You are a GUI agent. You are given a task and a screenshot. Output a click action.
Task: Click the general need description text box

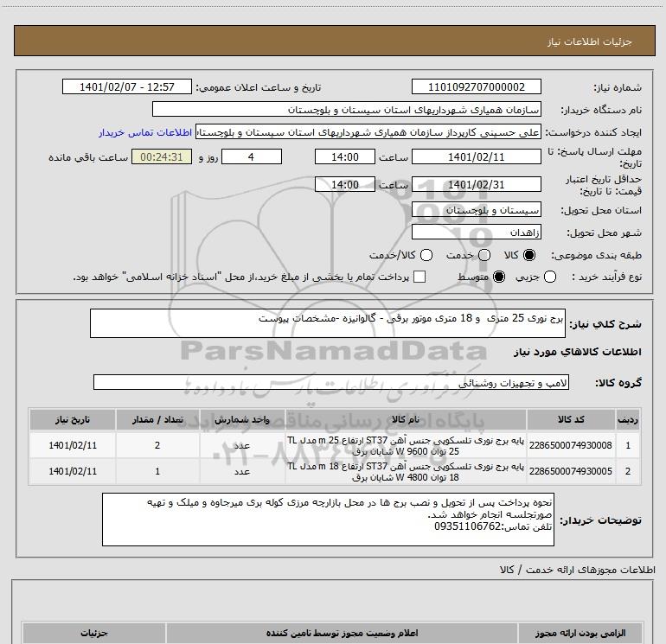click(328, 323)
